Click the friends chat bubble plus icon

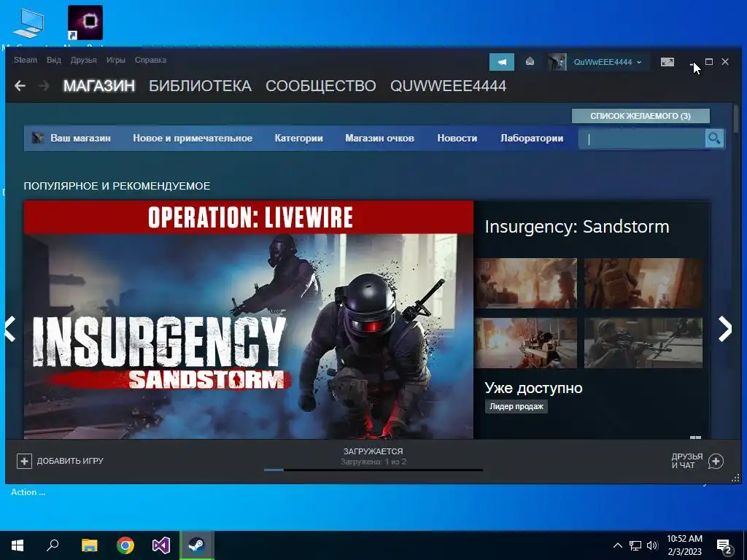[716, 461]
